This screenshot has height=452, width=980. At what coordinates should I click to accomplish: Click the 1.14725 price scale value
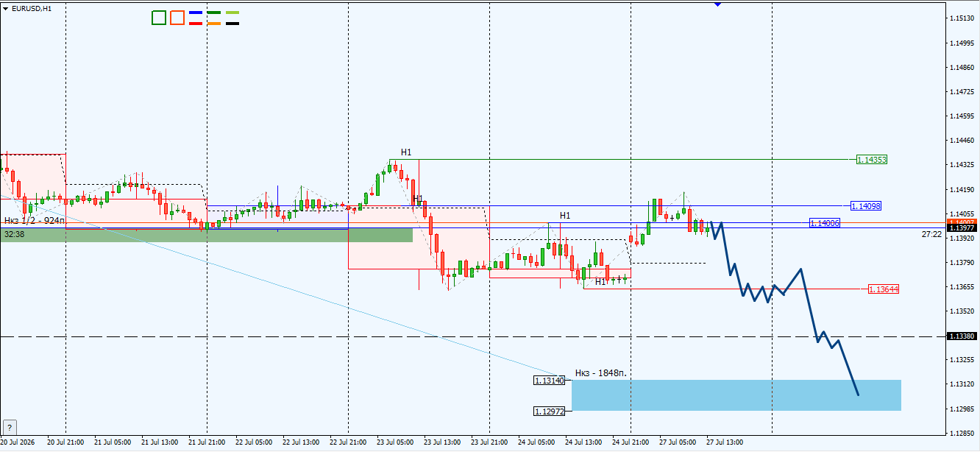(962, 91)
